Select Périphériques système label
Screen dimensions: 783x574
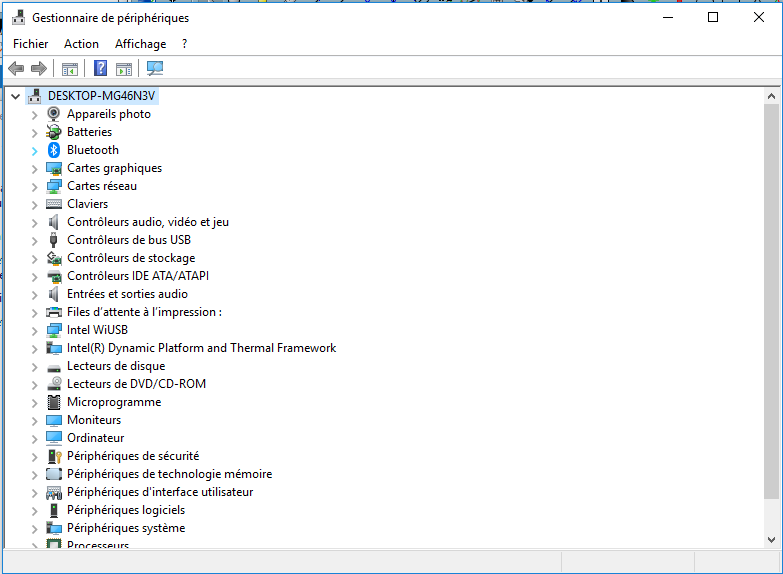[126, 528]
